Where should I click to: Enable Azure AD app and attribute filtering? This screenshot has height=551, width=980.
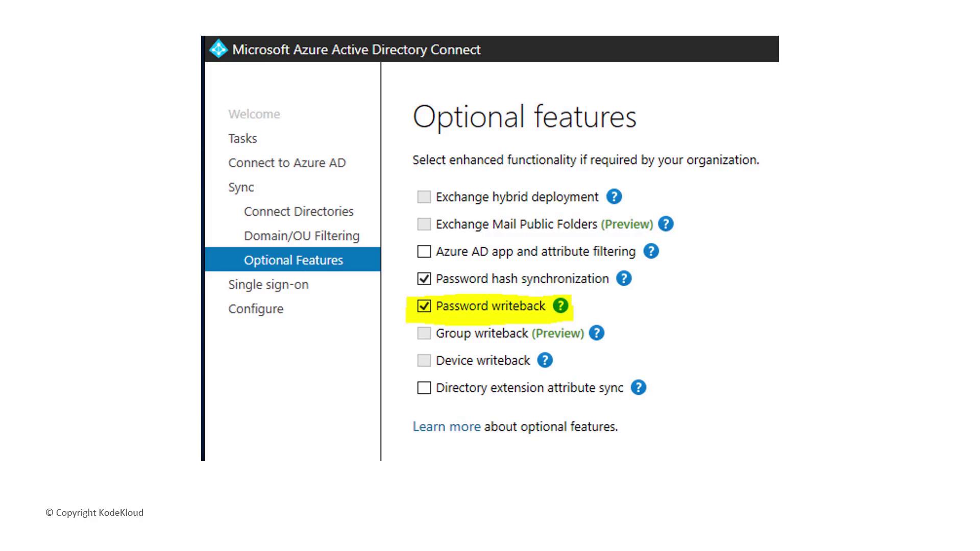click(424, 252)
